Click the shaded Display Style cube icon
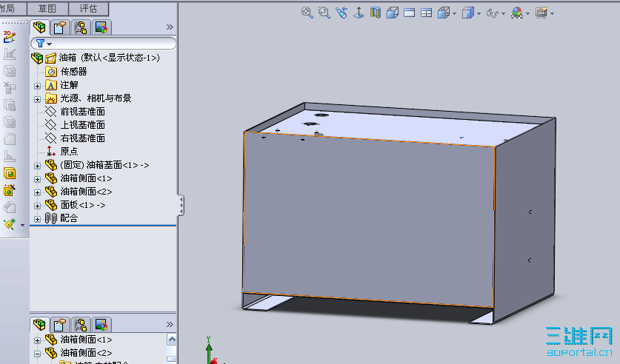The height and width of the screenshot is (364, 620). (468, 13)
